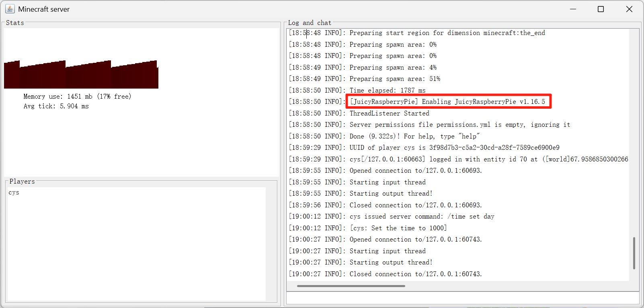This screenshot has width=644, height=308.
Task: Click the log vertical scrollbar thumb
Action: click(x=634, y=253)
